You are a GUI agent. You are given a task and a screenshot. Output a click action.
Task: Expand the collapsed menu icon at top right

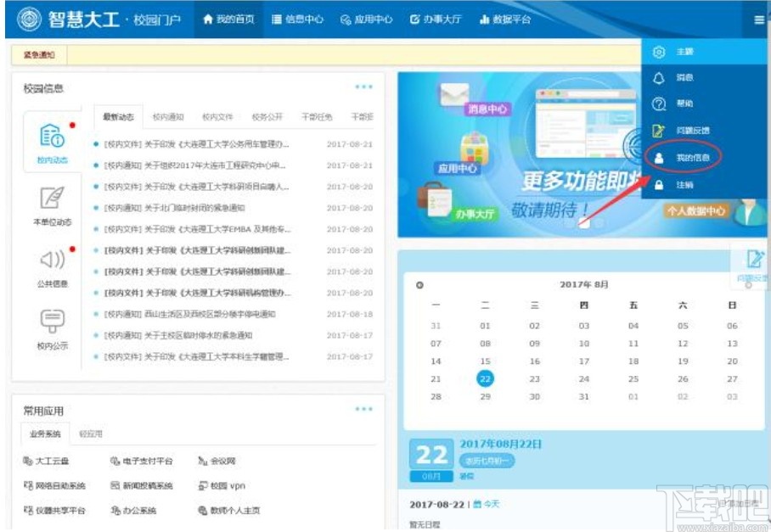tap(758, 20)
